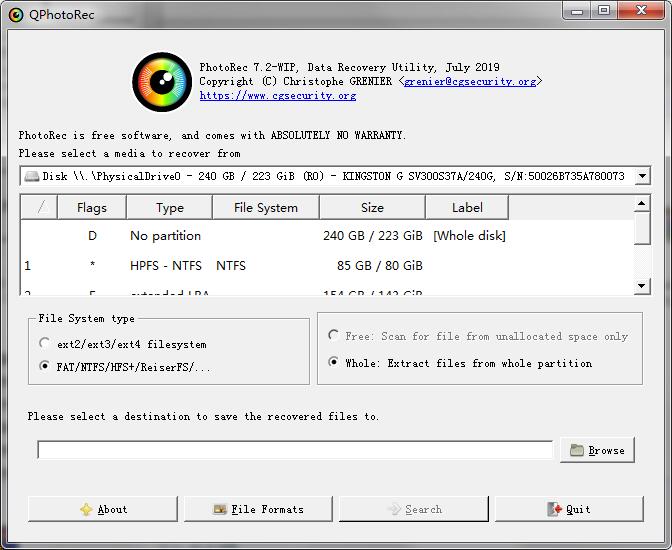Sort by the Flags column header
This screenshot has width=672, height=550.
pos(92,207)
